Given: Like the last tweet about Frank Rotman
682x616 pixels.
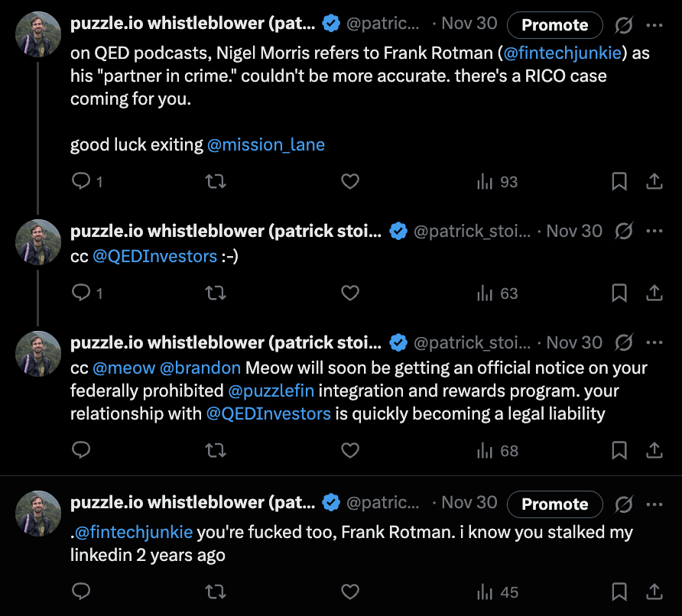Looking at the screenshot, I should point(350,592).
